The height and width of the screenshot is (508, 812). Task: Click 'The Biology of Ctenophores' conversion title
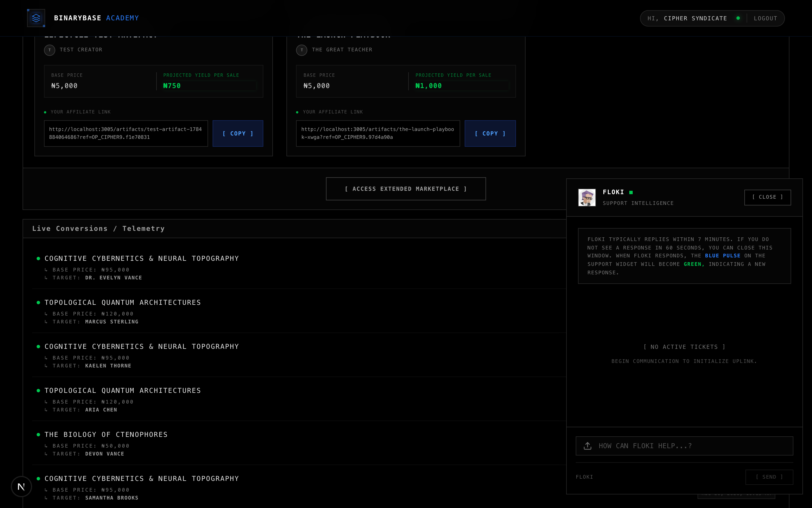106,434
